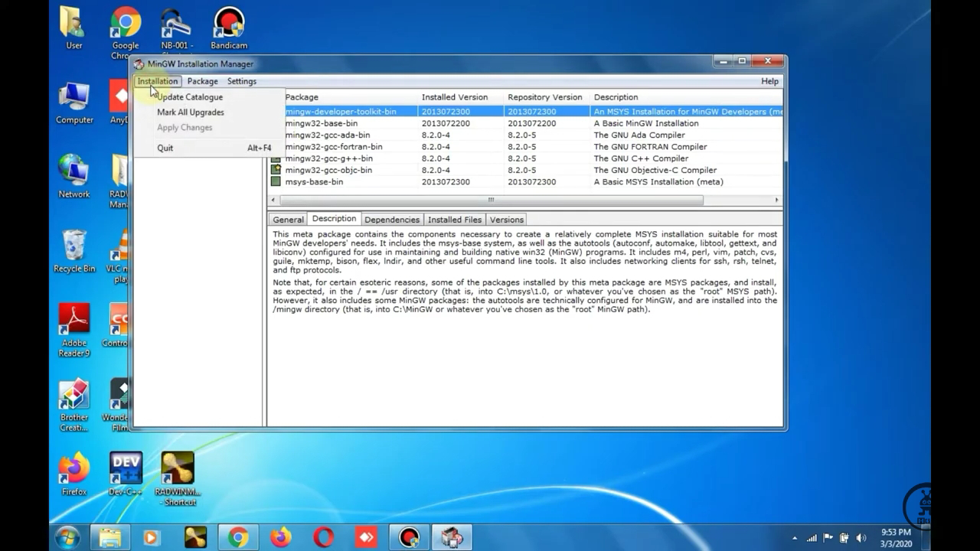Choose Mark All Upgrades menu entry
980x551 pixels.
(191, 112)
